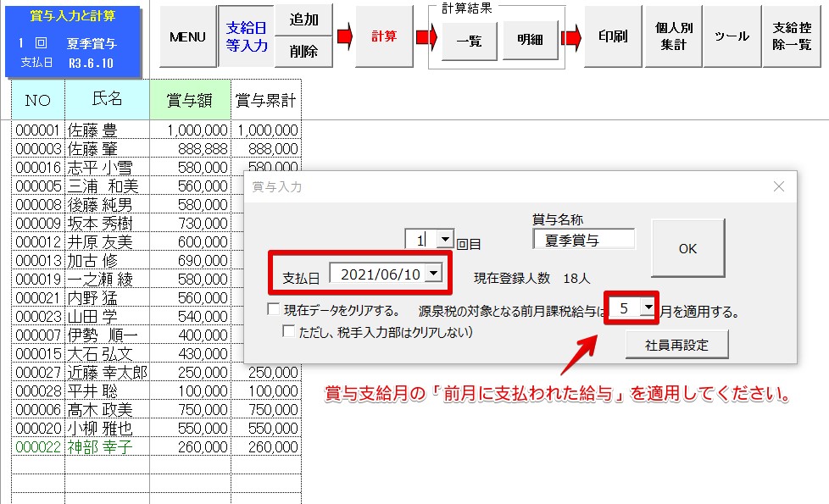Open 個人別集計
The width and height of the screenshot is (829, 504).
(674, 36)
